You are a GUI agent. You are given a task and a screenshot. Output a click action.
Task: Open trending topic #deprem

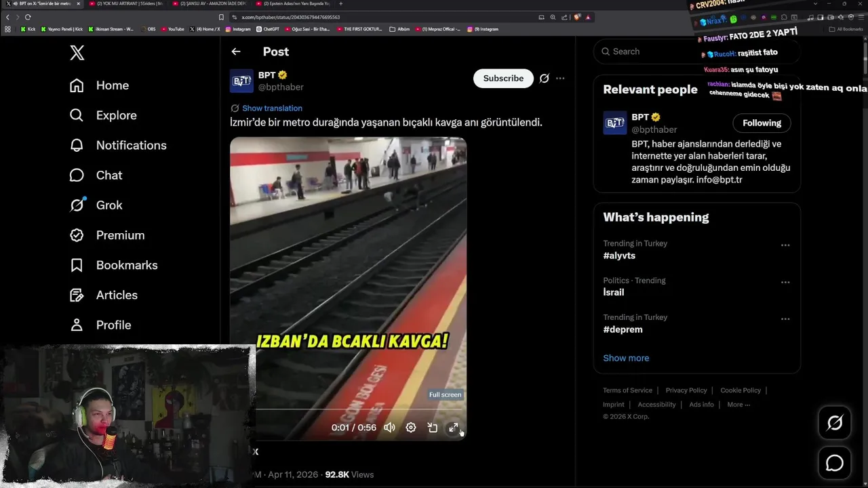(x=623, y=329)
